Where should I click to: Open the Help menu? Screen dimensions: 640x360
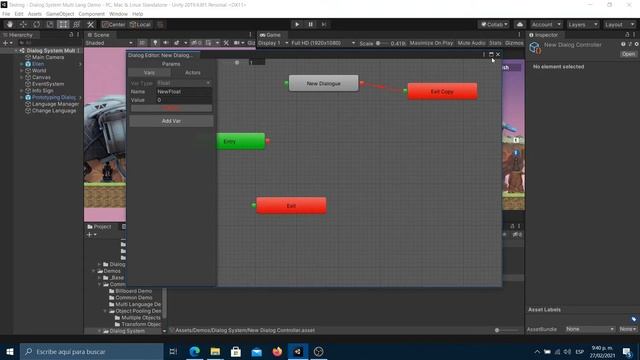click(138, 14)
